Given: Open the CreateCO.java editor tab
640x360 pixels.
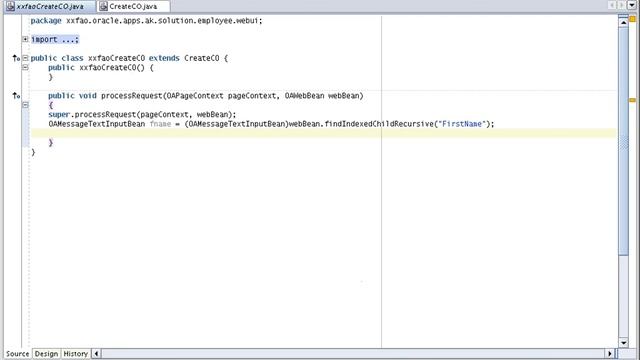Looking at the screenshot, I should (133, 7).
